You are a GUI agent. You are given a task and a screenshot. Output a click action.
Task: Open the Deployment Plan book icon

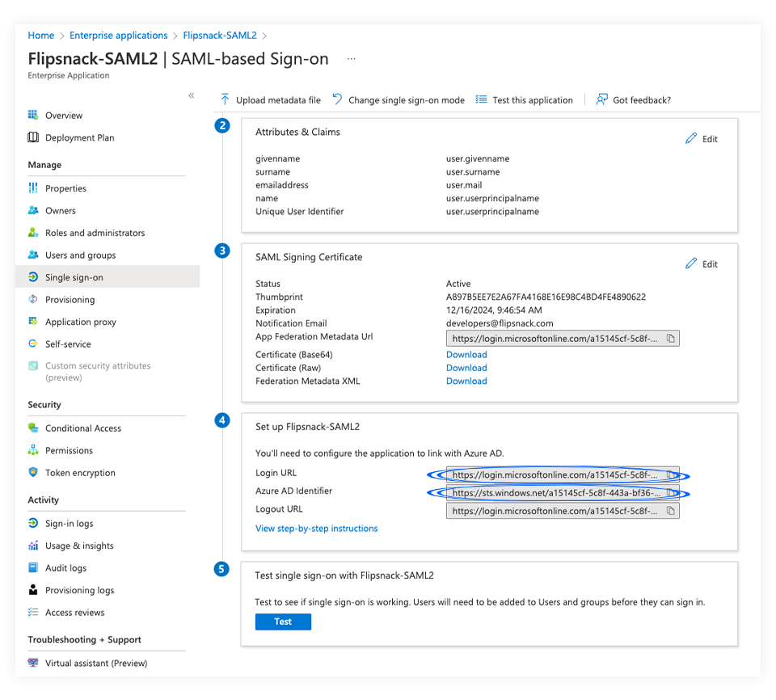(33, 137)
